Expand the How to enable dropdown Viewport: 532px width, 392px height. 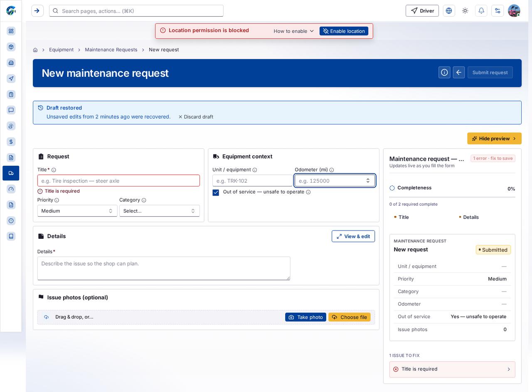click(294, 31)
